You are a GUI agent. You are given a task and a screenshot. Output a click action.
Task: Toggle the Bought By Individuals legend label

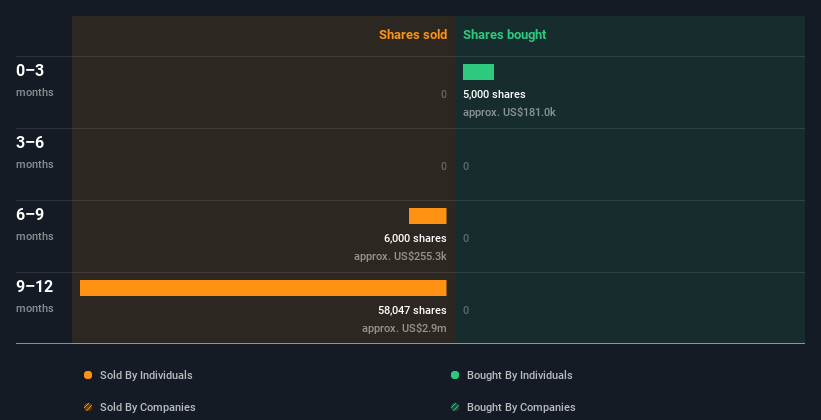519,375
